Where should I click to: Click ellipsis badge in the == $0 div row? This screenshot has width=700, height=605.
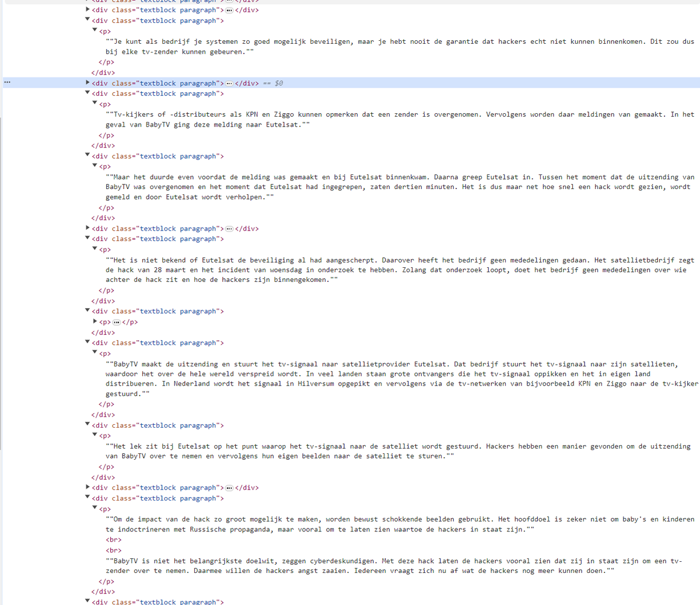tap(229, 83)
